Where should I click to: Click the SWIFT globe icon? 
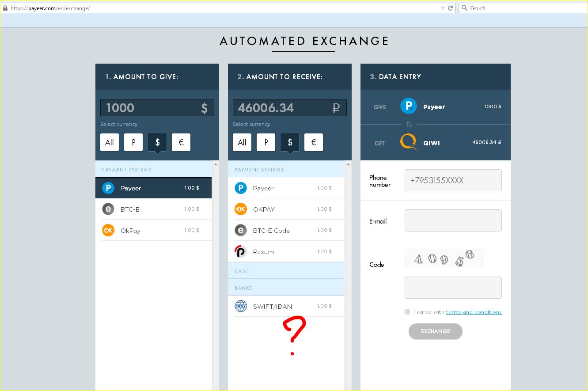[x=241, y=306]
